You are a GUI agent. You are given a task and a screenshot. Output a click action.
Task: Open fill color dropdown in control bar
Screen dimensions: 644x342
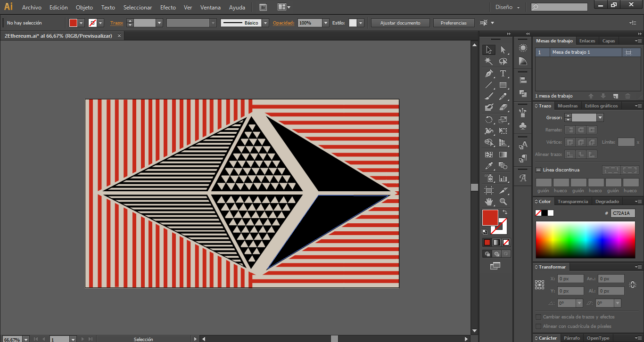point(82,23)
